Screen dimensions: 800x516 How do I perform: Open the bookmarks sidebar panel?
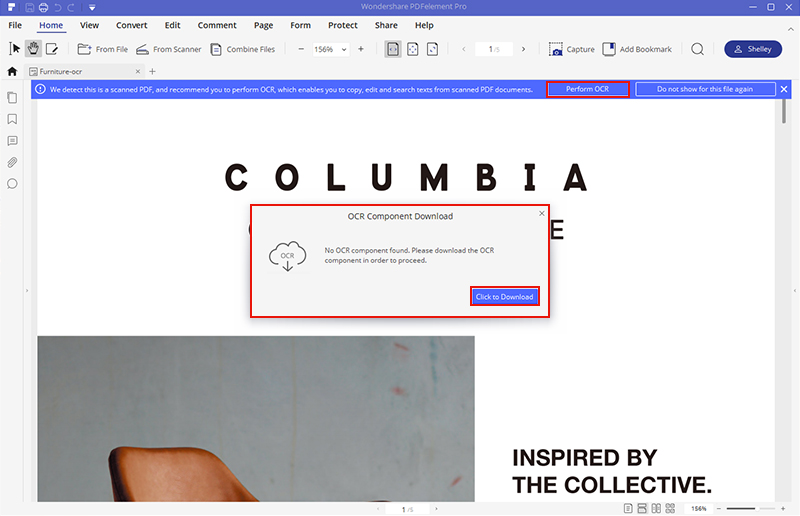click(12, 119)
